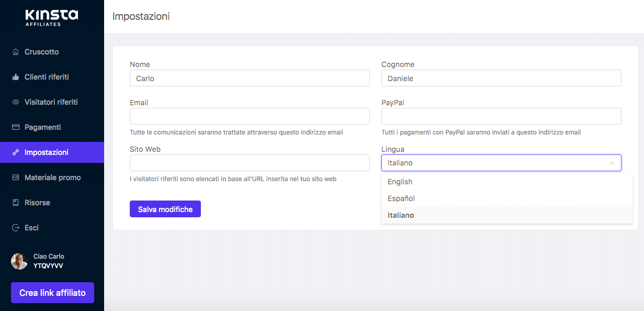Click into the PayPal address field
The width and height of the screenshot is (644, 311).
[501, 116]
